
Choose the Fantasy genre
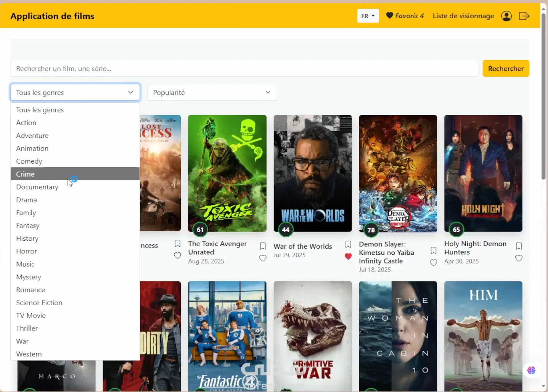75,225
